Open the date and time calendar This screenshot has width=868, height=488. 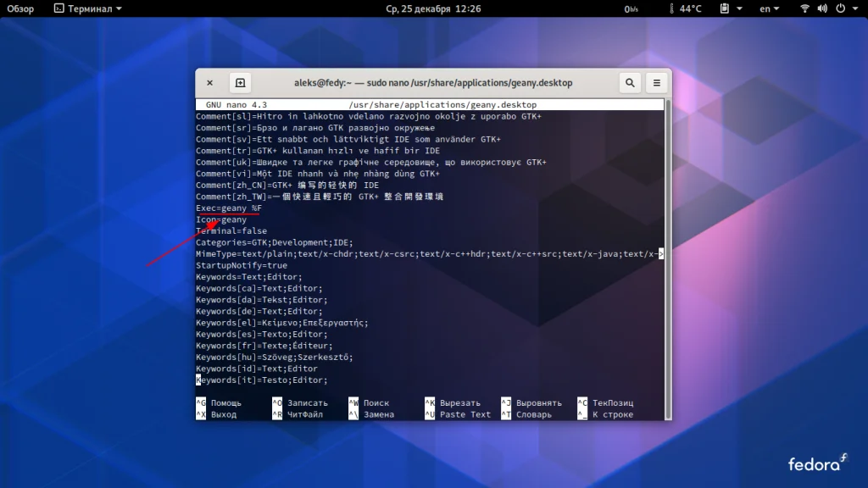tap(433, 8)
